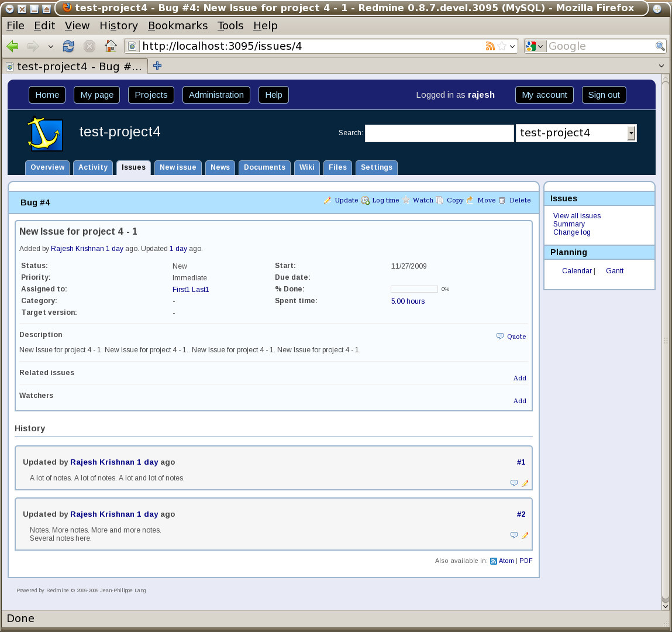Click the First1 Last1 assignee link
This screenshot has height=632, width=672.
[x=190, y=290]
